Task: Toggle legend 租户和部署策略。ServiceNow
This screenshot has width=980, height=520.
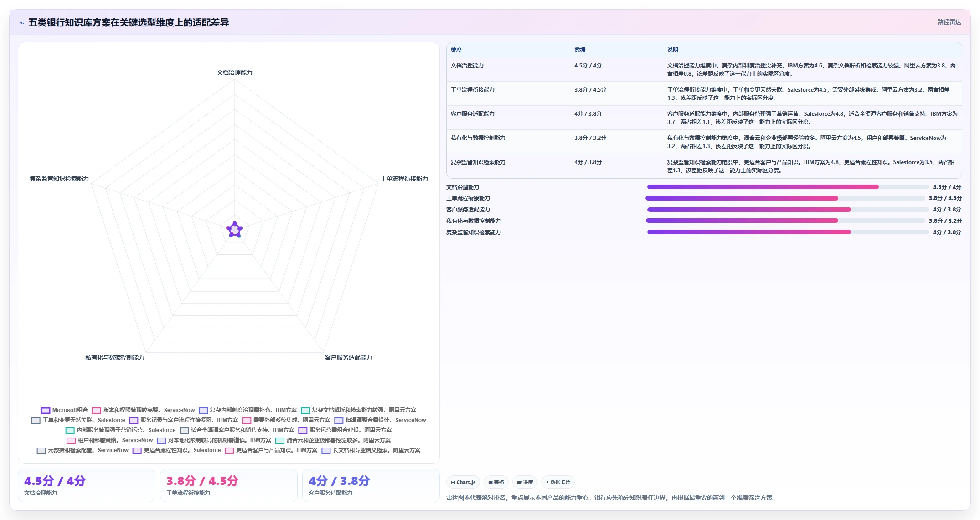Action: tap(109, 440)
